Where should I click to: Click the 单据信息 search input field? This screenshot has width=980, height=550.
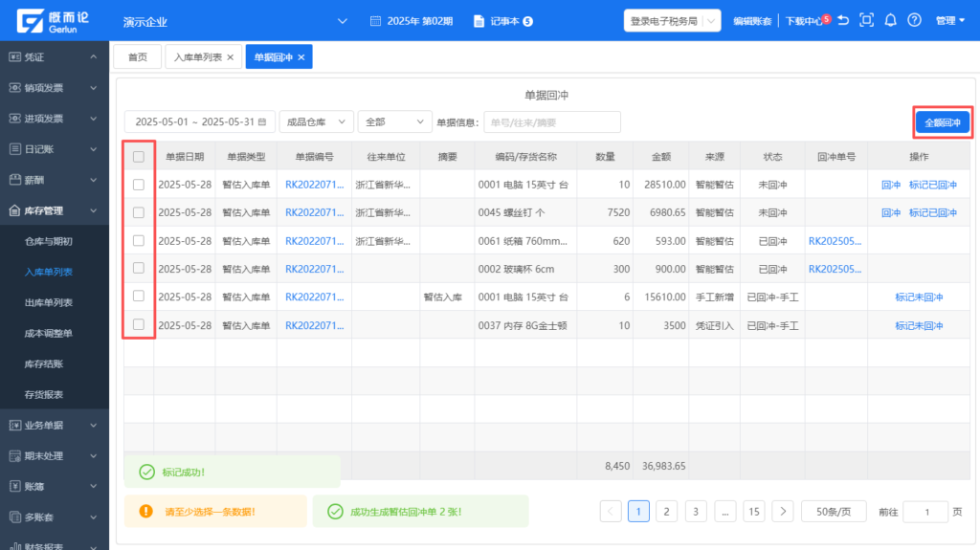pos(552,122)
